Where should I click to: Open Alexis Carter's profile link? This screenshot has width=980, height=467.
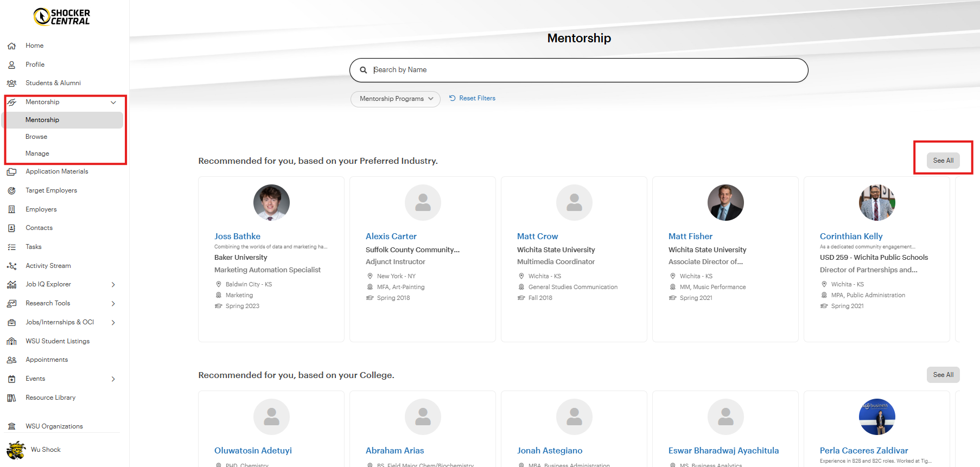pos(391,236)
